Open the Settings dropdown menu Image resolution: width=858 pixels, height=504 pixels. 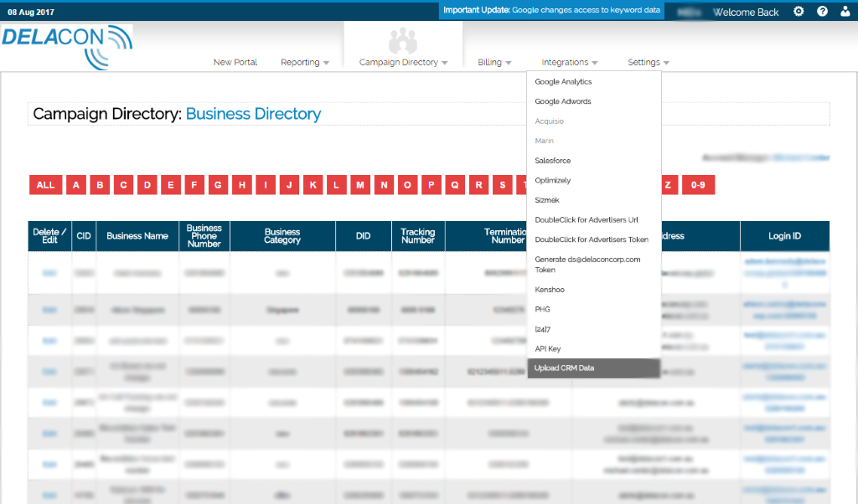pos(649,62)
